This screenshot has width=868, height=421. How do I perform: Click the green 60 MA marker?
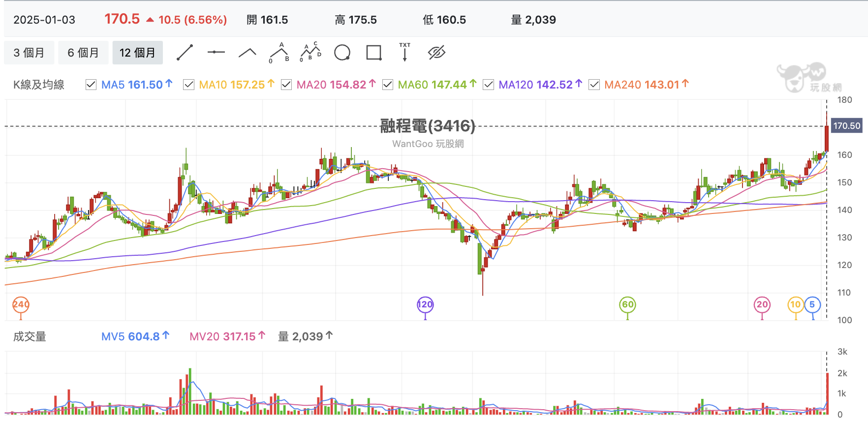click(x=627, y=304)
